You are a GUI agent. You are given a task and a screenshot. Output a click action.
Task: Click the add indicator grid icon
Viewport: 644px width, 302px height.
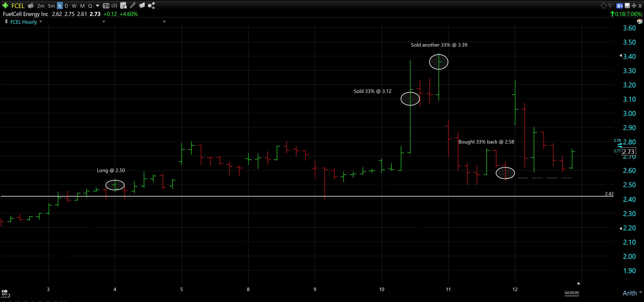(123, 6)
